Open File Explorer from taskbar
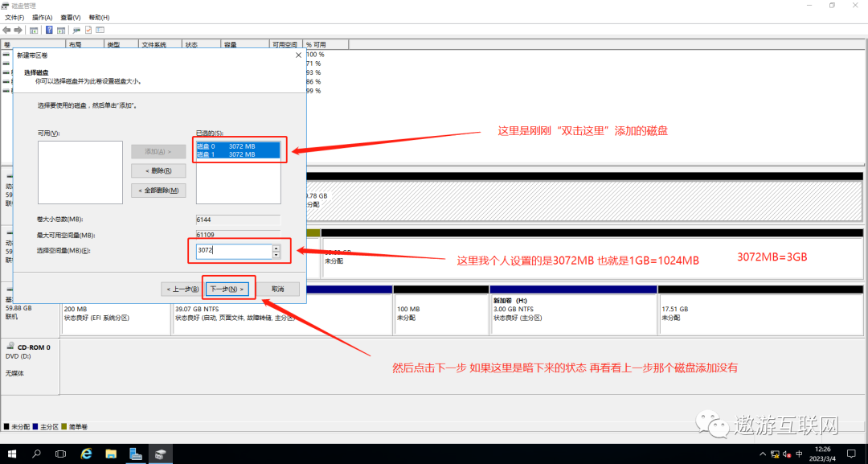Image resolution: width=868 pixels, height=464 pixels. tap(111, 454)
